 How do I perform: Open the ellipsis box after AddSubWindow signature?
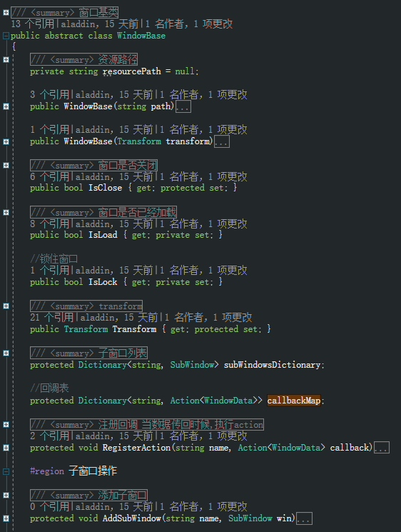[305, 518]
